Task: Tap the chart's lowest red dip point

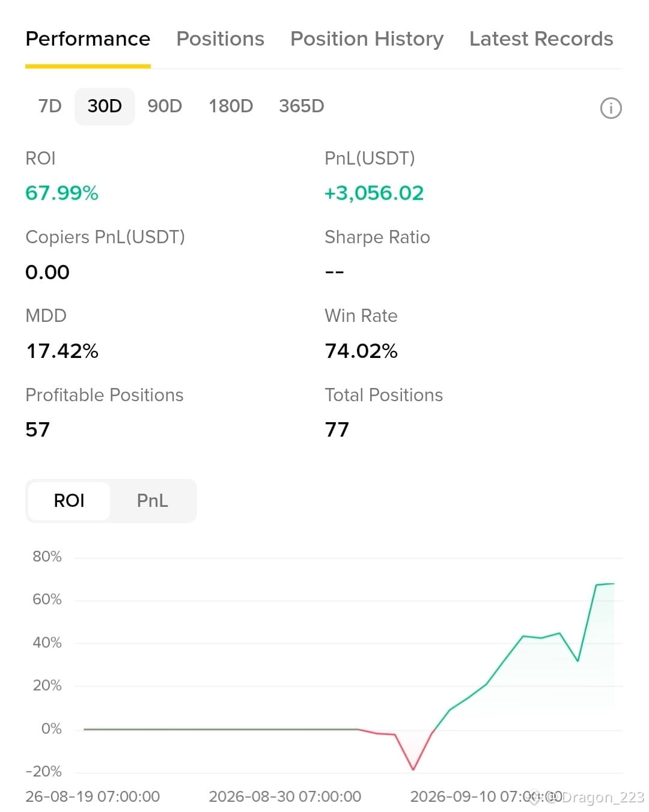Action: 413,769
